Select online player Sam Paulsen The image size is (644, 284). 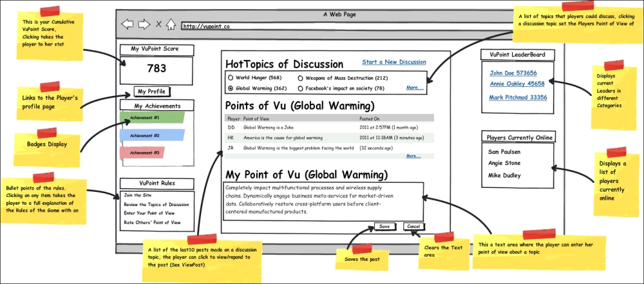click(x=504, y=151)
